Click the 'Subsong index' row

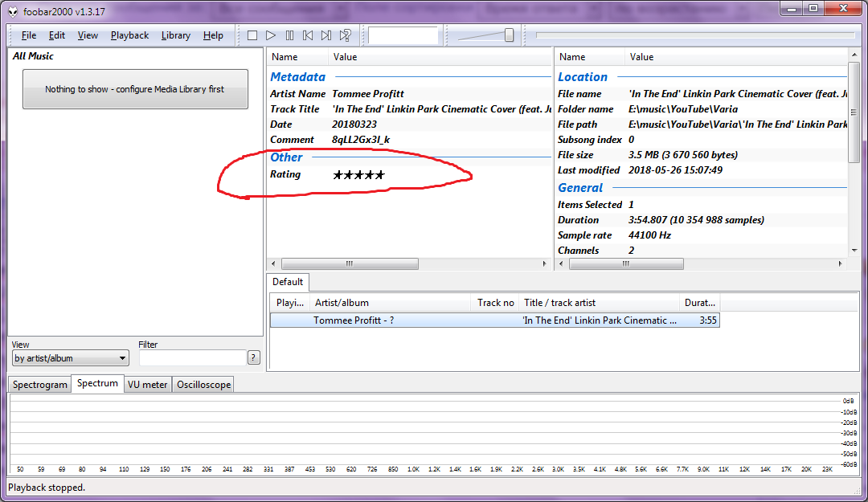[702, 140]
